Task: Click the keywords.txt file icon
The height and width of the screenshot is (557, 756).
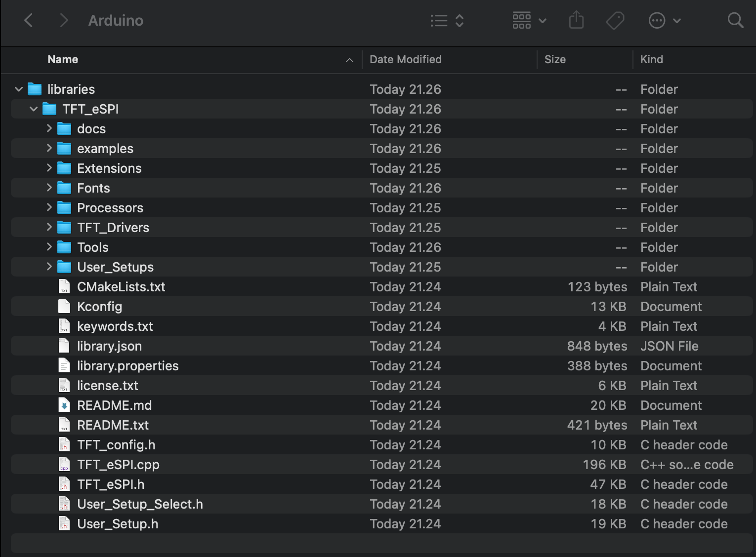Action: click(64, 326)
